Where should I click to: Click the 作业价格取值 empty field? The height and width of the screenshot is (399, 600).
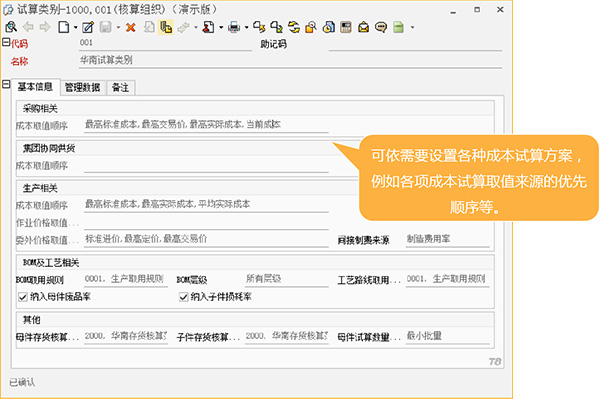coord(206,223)
